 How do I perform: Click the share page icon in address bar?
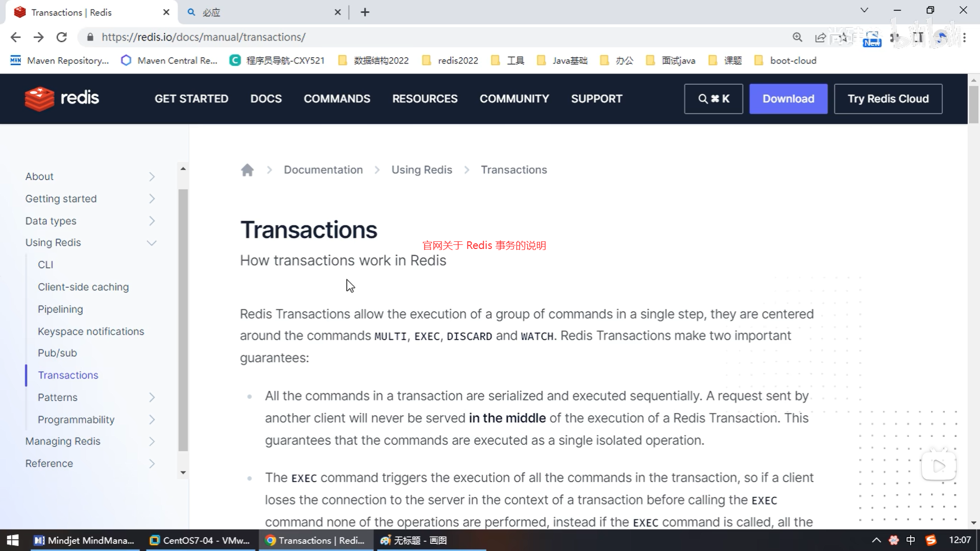(x=820, y=37)
